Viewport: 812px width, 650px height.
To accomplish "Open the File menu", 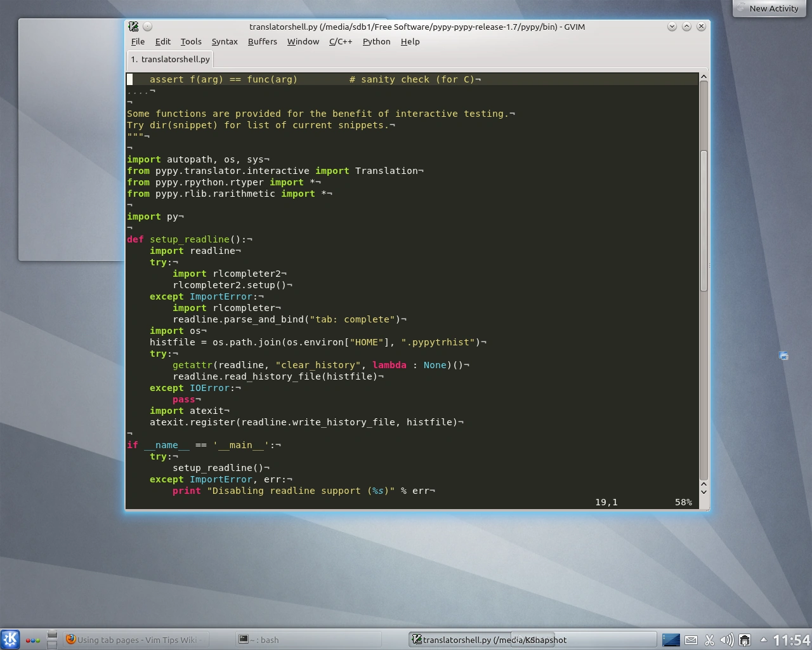I will 138,41.
